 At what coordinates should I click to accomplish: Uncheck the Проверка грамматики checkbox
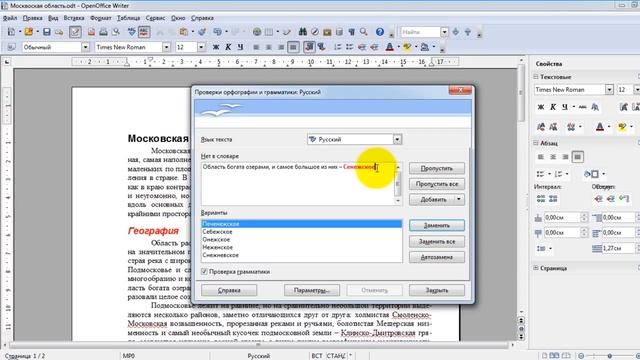[x=204, y=271]
